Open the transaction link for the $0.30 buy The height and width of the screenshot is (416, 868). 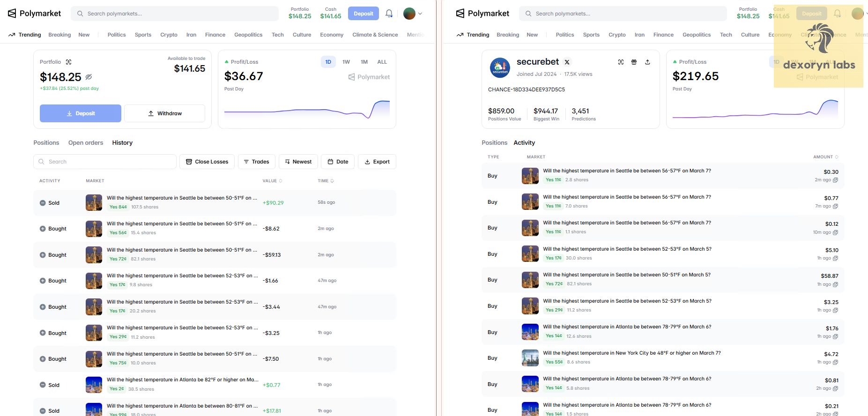tap(836, 180)
